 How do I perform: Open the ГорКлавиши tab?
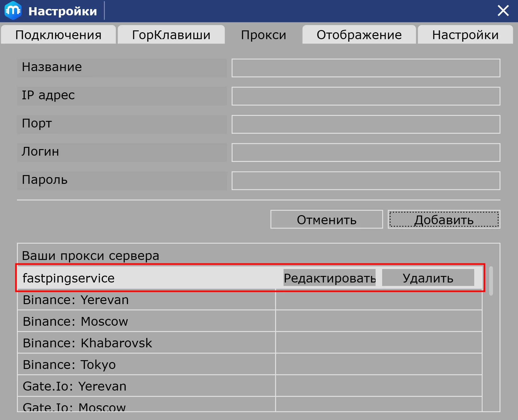point(171,35)
